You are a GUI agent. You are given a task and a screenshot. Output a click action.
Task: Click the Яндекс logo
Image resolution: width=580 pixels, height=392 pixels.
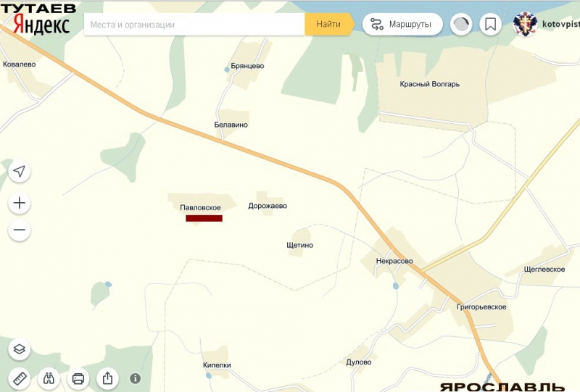42,26
